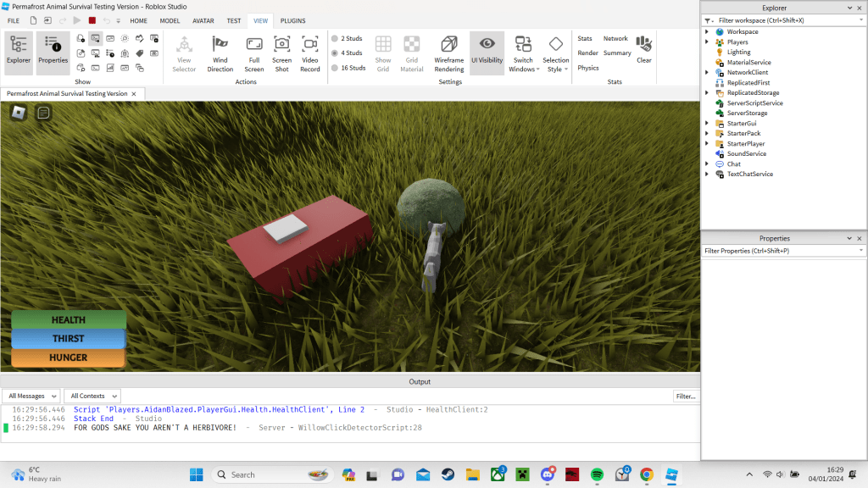The height and width of the screenshot is (488, 868).
Task: Open the All Messages filter dropdown
Action: coord(31,396)
